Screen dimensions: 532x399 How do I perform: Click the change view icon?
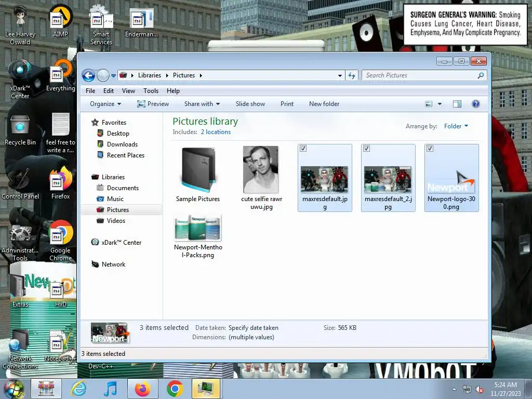(x=429, y=104)
